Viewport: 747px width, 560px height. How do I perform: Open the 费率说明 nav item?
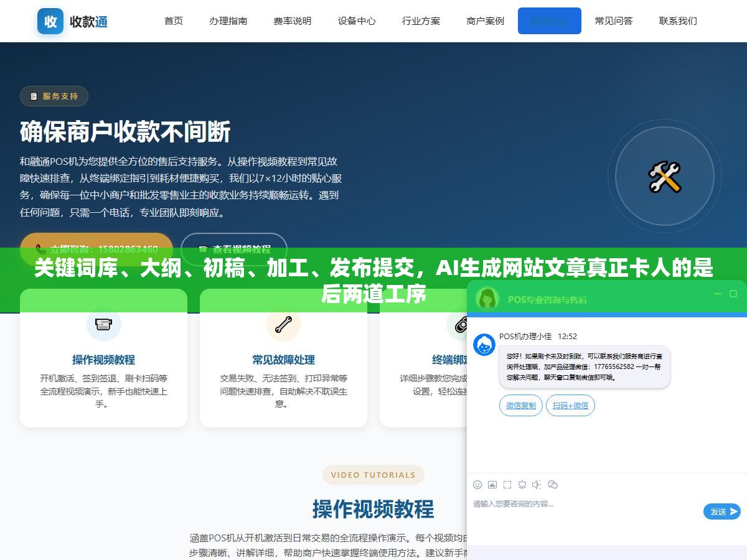point(293,21)
